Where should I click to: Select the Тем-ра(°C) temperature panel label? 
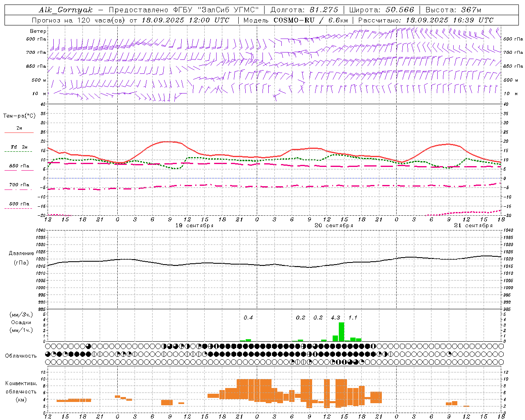(19, 116)
